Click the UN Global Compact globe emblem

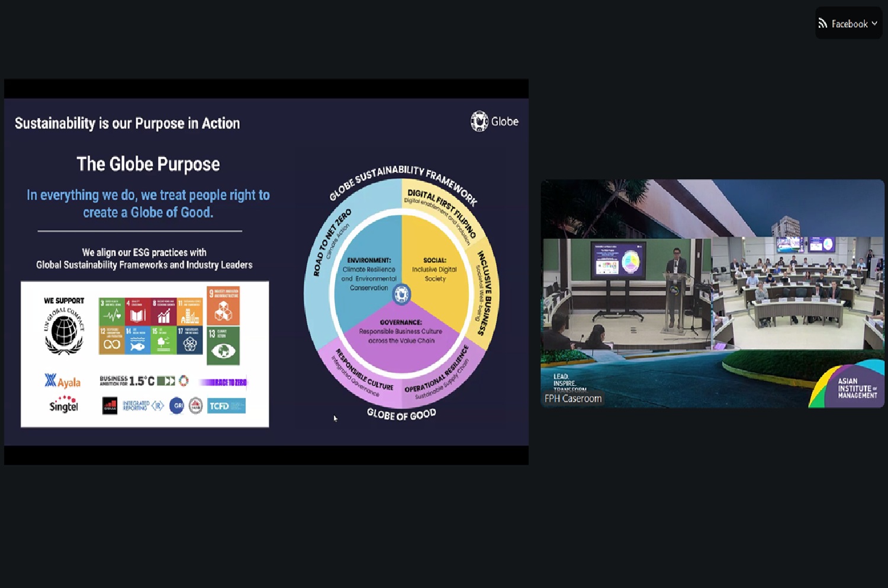coord(64,330)
